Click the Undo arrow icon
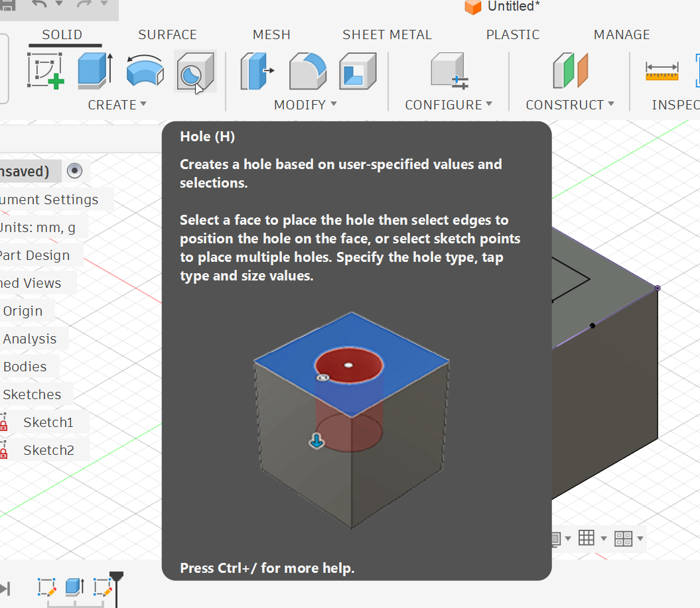The image size is (700, 608). coord(40,5)
